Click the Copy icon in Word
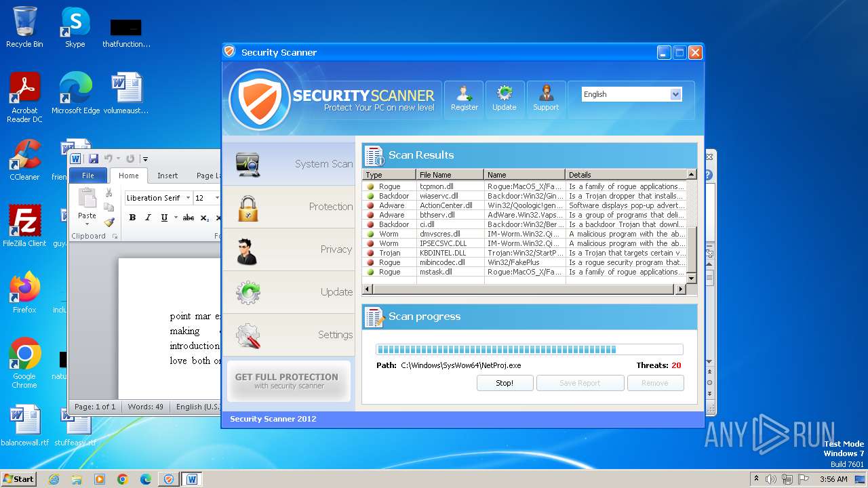 [108, 207]
